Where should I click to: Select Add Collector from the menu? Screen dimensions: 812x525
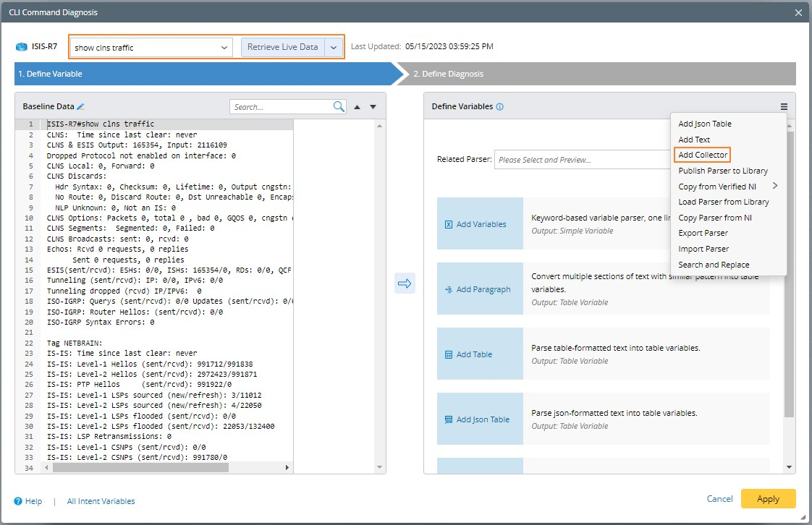pyautogui.click(x=702, y=155)
